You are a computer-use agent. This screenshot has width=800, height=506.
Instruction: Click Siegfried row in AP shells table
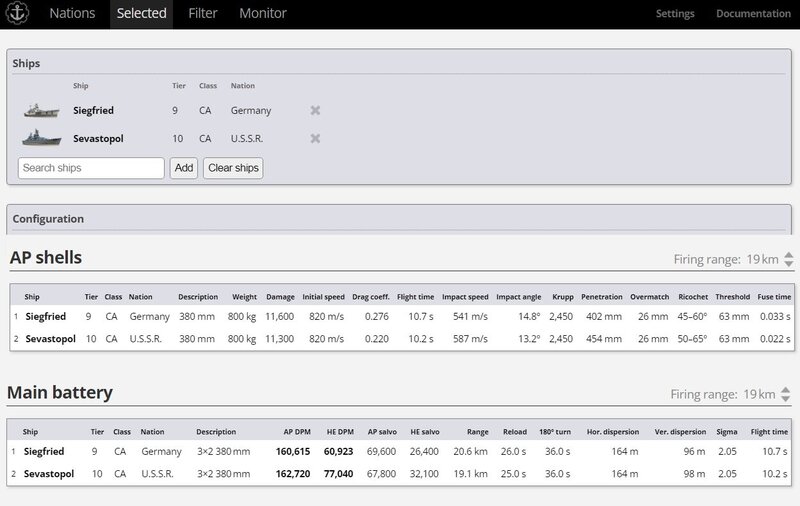pyautogui.click(x=402, y=317)
